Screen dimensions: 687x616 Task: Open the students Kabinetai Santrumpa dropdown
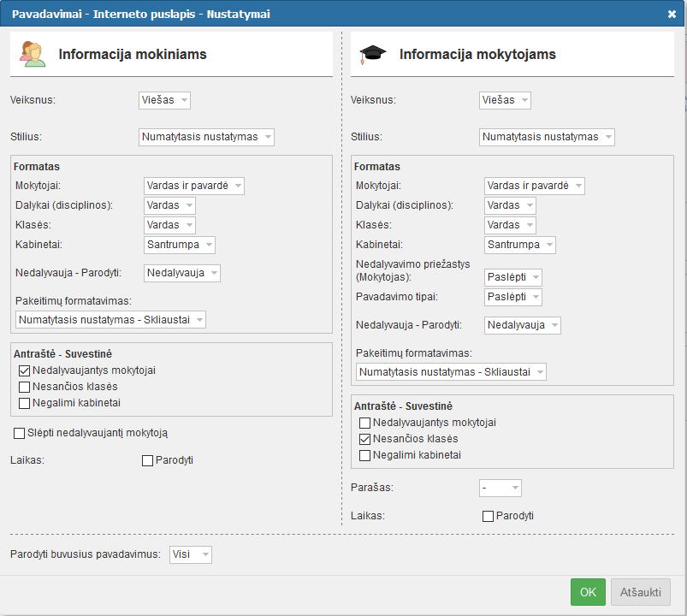179,245
